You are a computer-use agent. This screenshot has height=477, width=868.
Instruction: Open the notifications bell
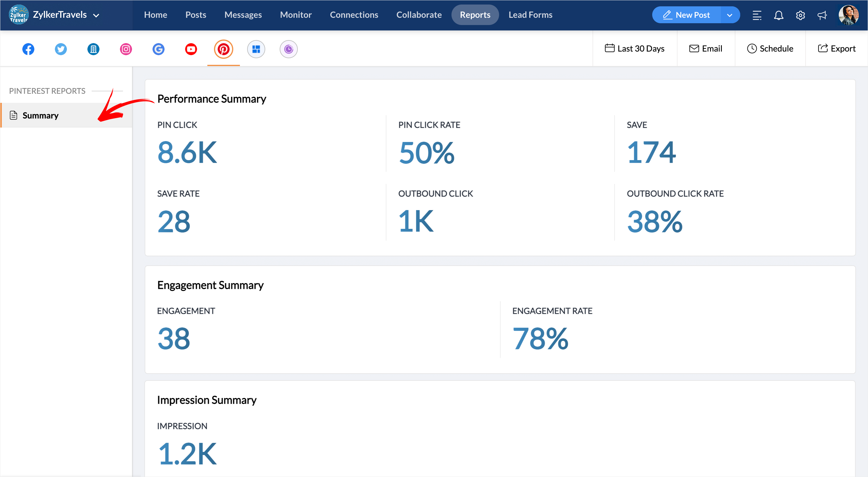point(778,15)
